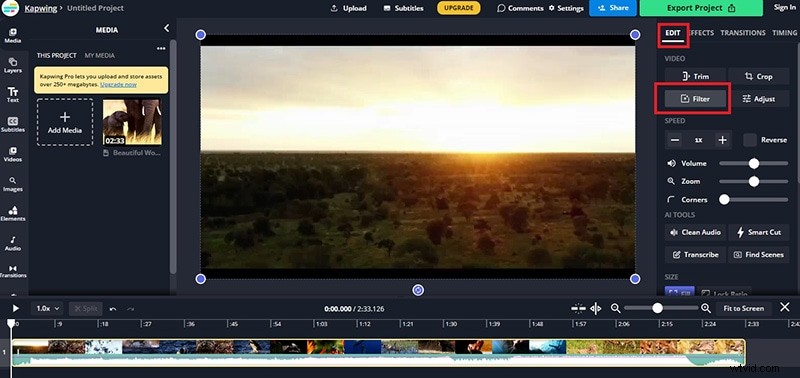
Task: Open the Comments panel
Action: point(520,8)
